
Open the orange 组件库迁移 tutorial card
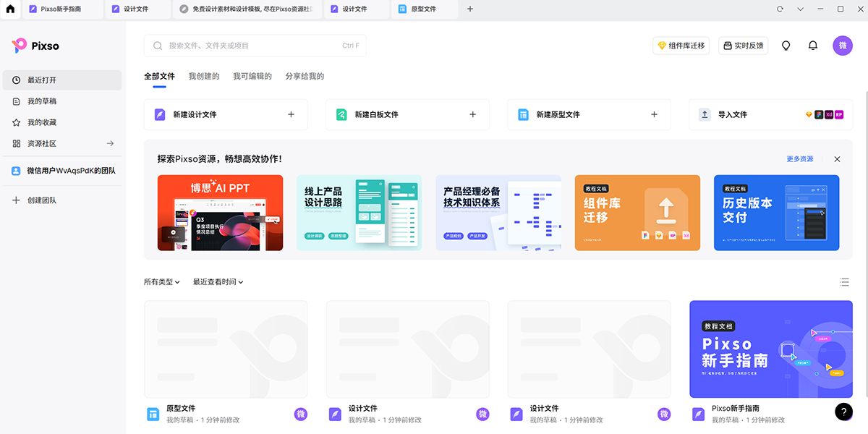tap(637, 213)
